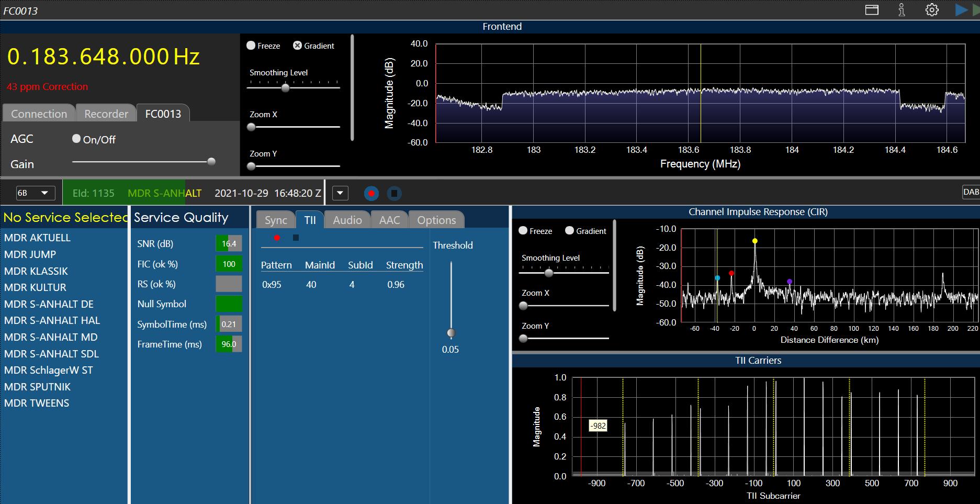980x504 pixels.
Task: Open the window layout icon in title bar
Action: click(872, 10)
